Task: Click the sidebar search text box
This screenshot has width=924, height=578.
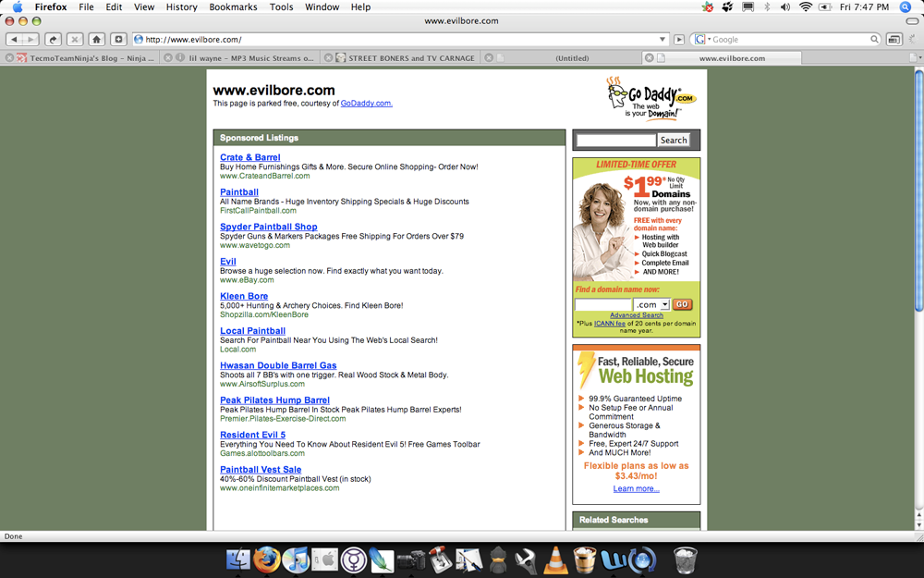Action: point(615,140)
